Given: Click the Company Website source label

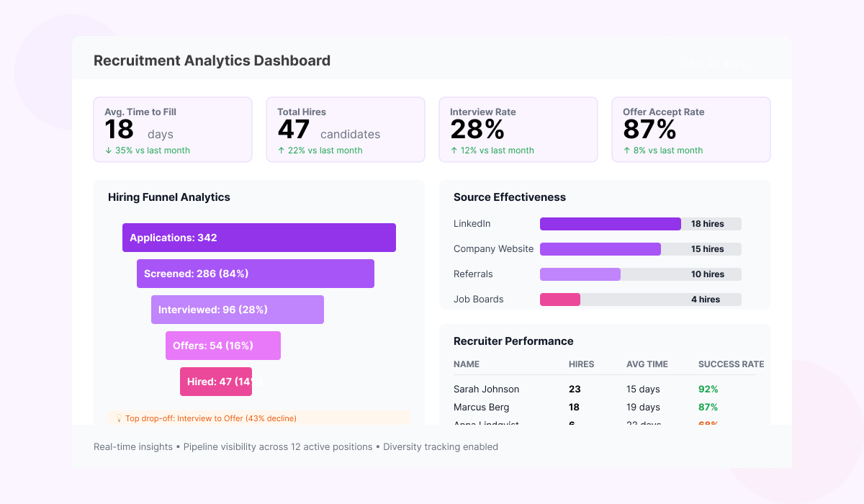Looking at the screenshot, I should [x=494, y=249].
